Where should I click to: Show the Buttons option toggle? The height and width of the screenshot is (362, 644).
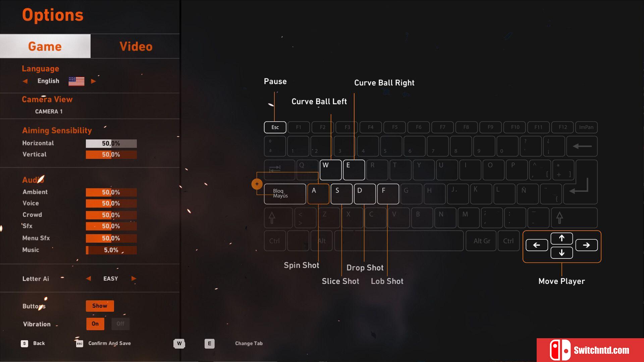pos(98,306)
